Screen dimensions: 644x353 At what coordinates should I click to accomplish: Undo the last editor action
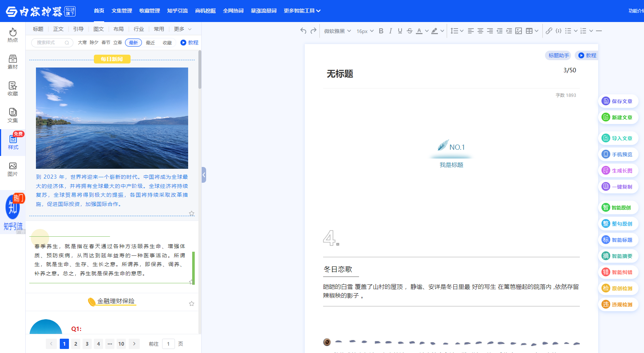[x=303, y=31]
